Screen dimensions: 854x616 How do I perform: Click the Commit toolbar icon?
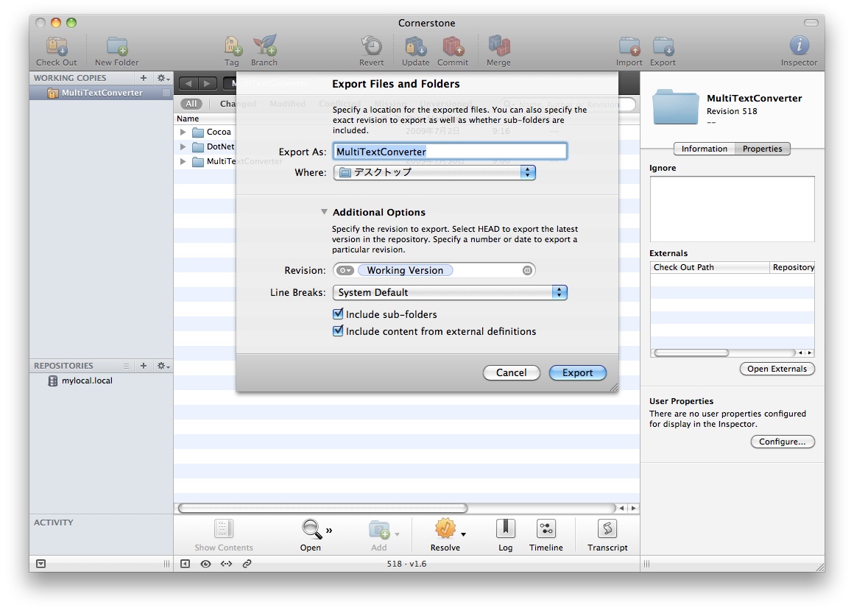(454, 46)
